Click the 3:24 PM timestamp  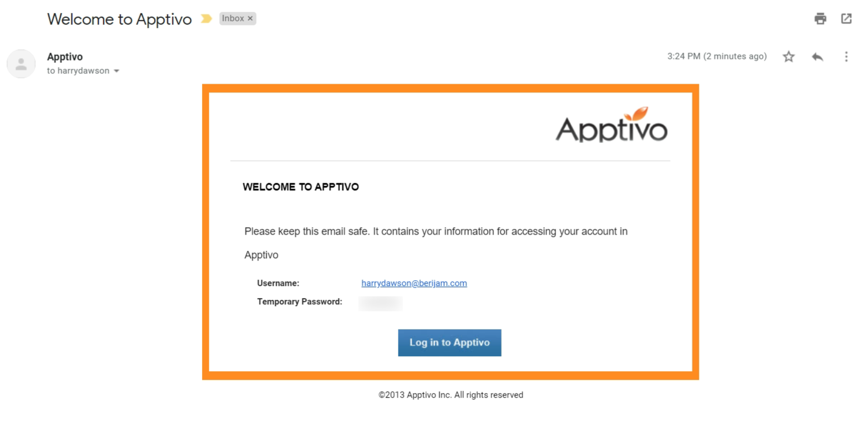717,56
